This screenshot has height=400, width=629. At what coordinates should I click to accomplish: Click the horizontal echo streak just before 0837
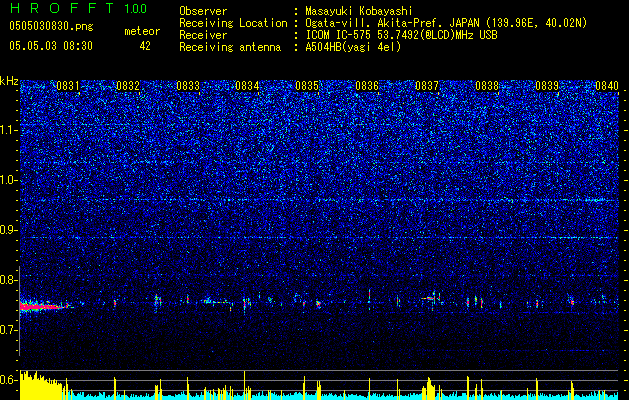pos(428,298)
